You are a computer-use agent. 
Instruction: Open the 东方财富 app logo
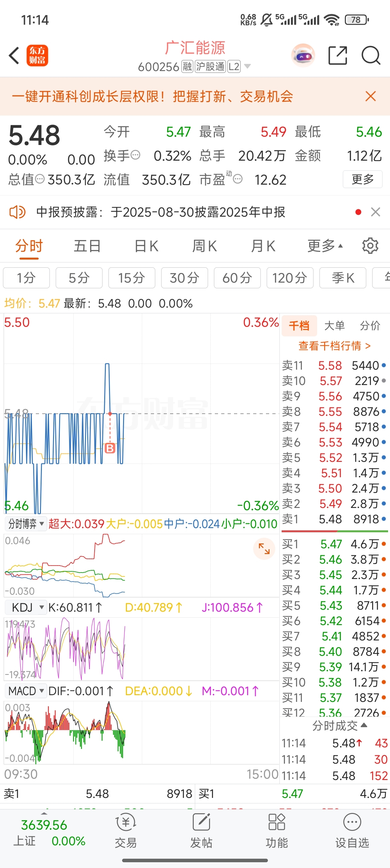(37, 56)
